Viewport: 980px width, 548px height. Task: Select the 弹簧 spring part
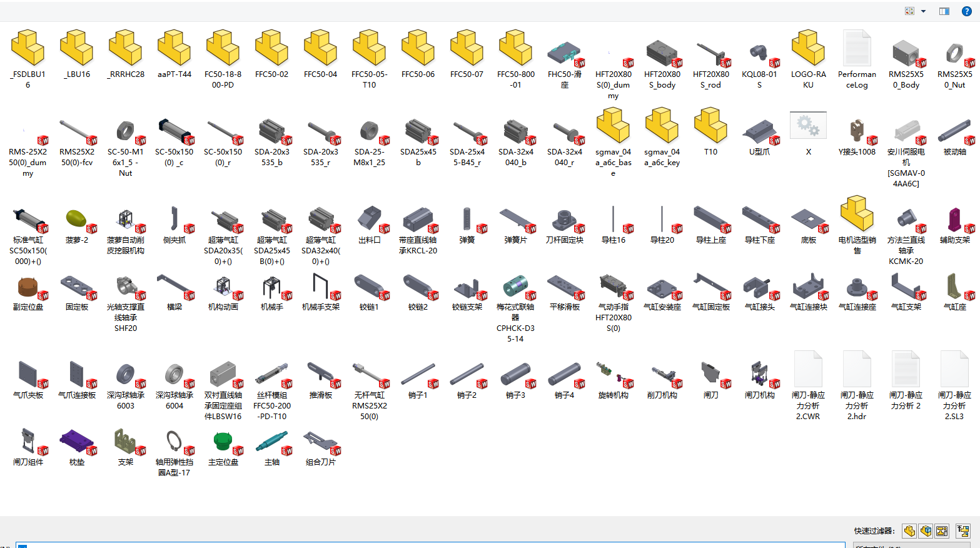[x=467, y=225]
